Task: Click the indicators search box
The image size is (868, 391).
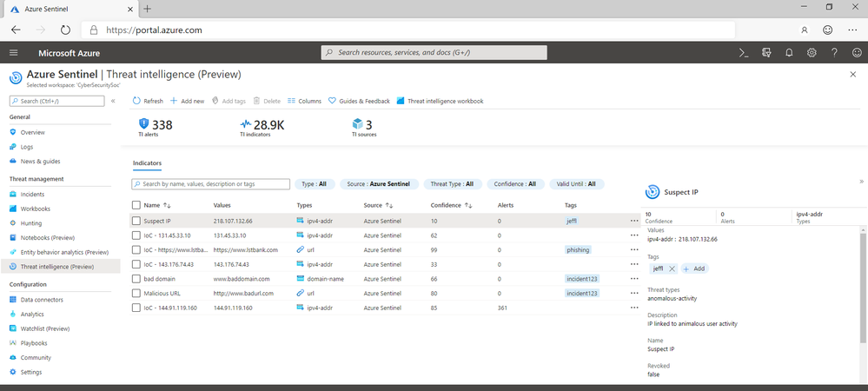Action: click(x=211, y=184)
